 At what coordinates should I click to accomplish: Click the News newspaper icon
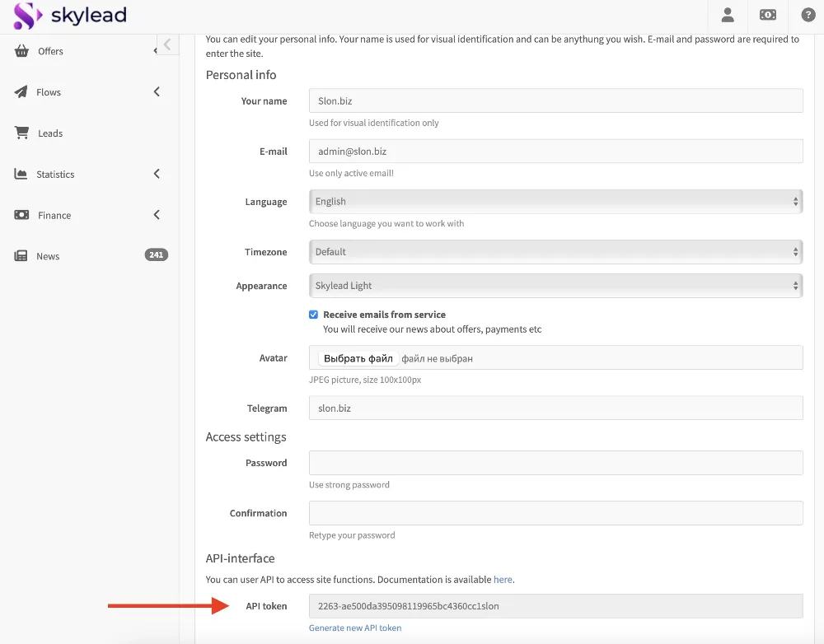coord(21,256)
